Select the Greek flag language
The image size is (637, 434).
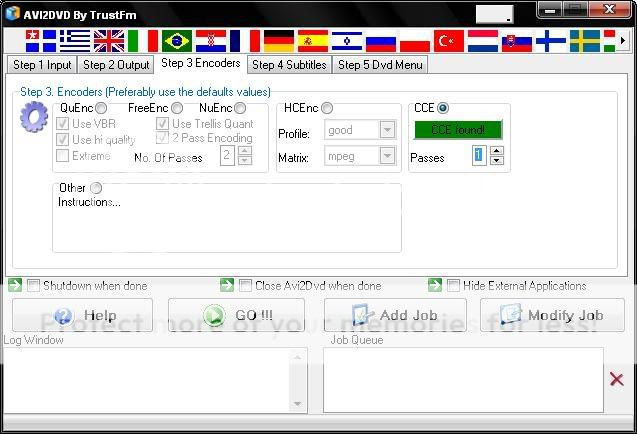point(75,41)
